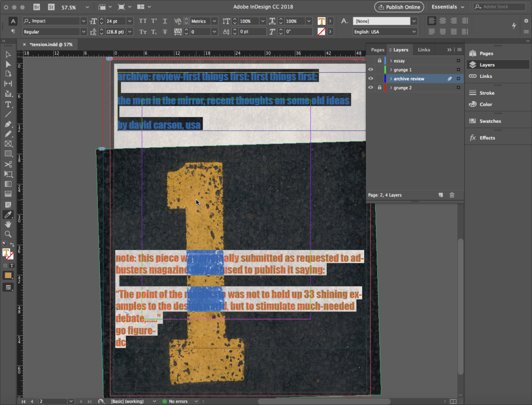Viewport: 532px width, 405px height.
Task: Open Adobe Bridge via the Br icon
Action: (x=37, y=7)
